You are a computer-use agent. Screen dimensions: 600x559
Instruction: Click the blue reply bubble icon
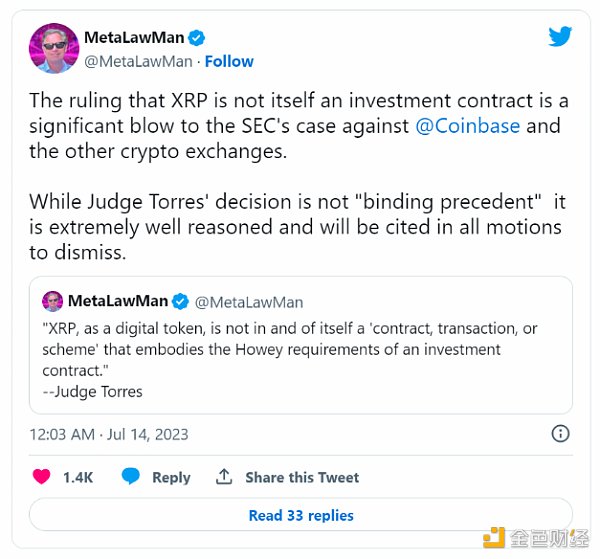pyautogui.click(x=130, y=476)
